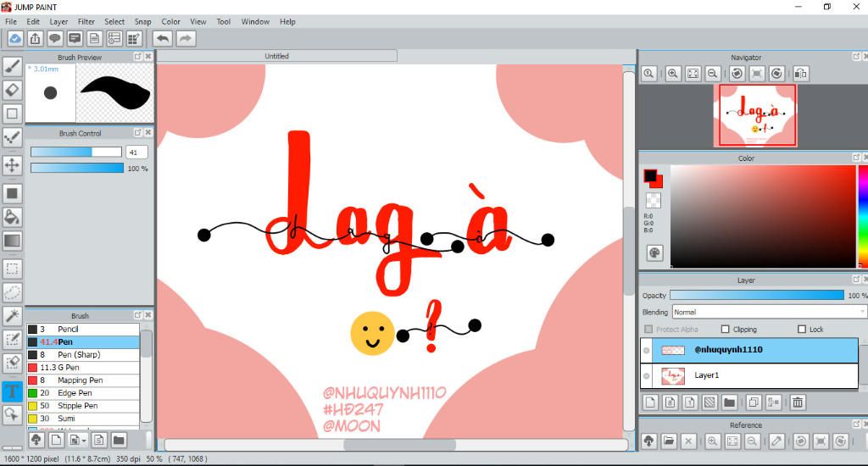This screenshot has width=868, height=466.
Task: Add a halftone layer in Layer panel
Action: tap(709, 402)
